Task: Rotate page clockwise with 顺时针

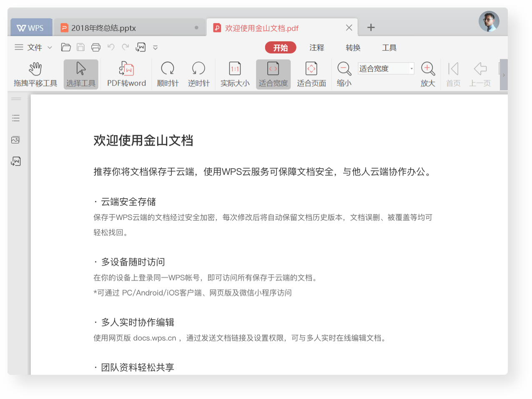Action: (168, 74)
